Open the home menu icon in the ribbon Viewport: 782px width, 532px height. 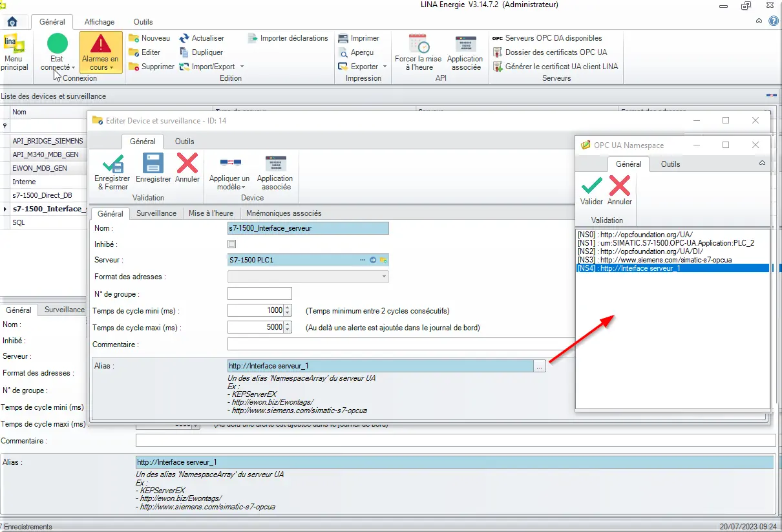[x=12, y=22]
